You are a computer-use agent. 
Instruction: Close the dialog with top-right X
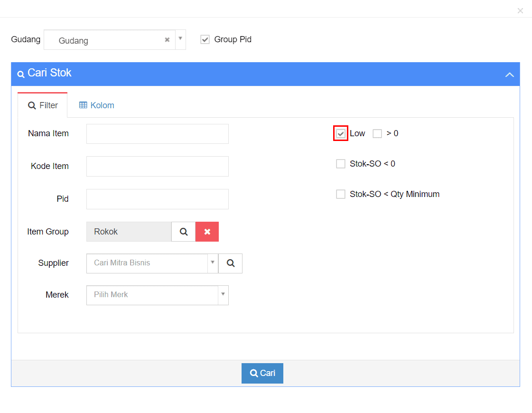point(520,10)
